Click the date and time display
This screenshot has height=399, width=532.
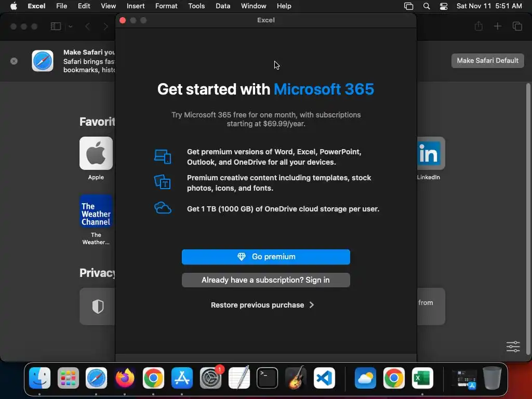[489, 6]
